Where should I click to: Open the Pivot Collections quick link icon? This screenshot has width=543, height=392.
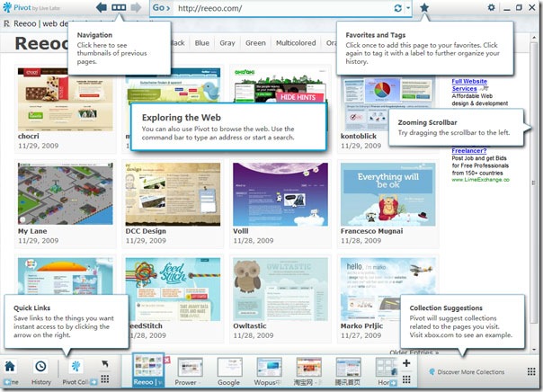(x=76, y=366)
